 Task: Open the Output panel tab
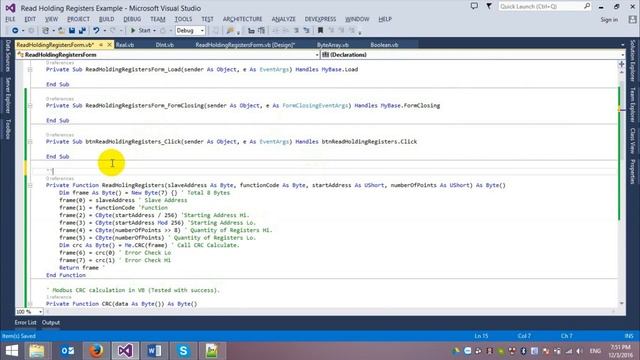51,322
